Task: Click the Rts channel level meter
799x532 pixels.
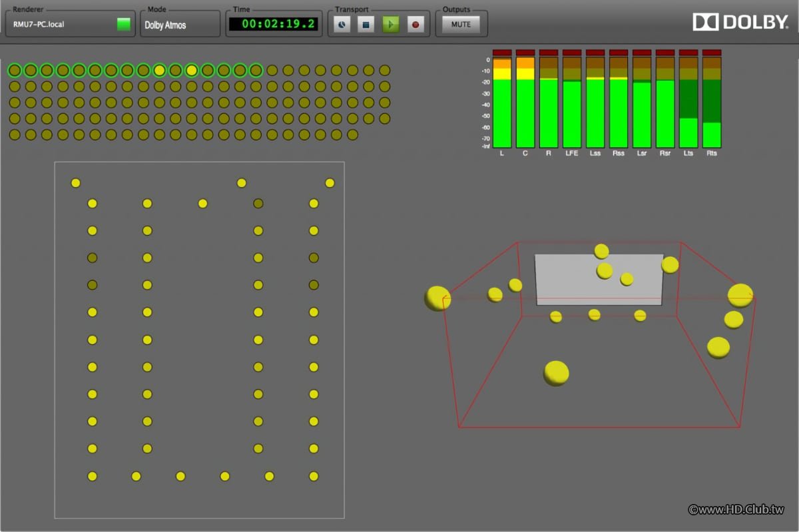Action: pos(712,102)
